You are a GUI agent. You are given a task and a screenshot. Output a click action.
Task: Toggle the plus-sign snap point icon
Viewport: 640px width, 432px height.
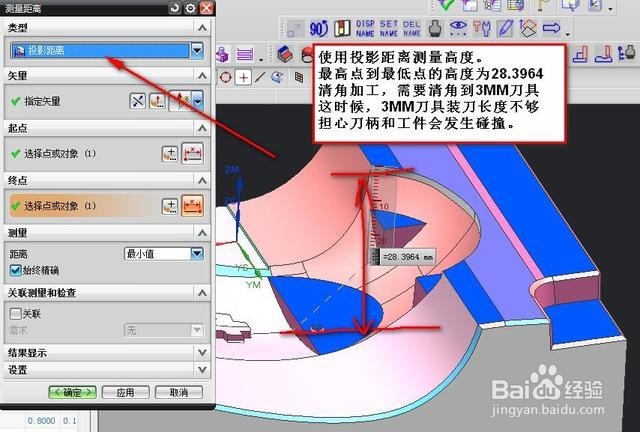[244, 77]
